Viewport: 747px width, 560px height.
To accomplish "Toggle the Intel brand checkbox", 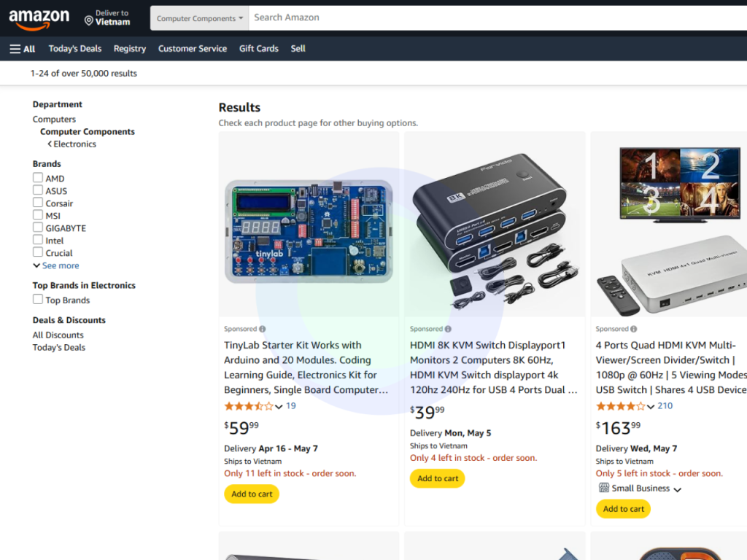I will [38, 239].
